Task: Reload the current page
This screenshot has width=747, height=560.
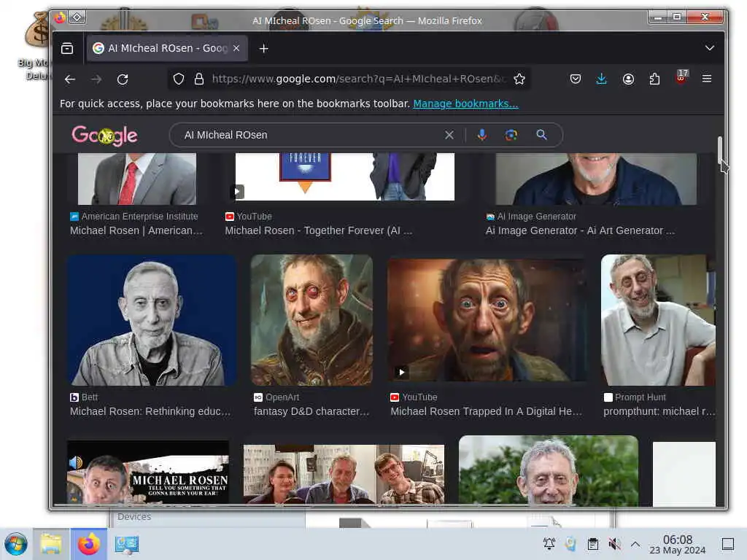Action: coord(123,79)
